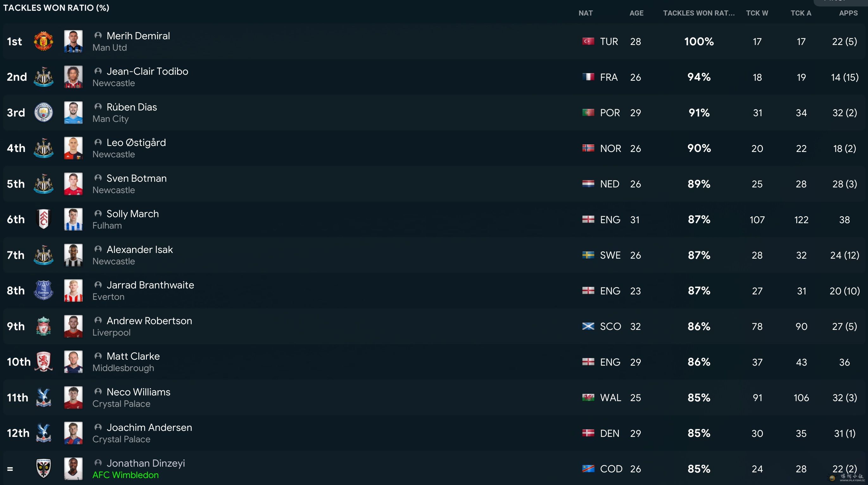Sort by the APPS column header
Image resolution: width=868 pixels, height=485 pixels.
[x=848, y=13]
